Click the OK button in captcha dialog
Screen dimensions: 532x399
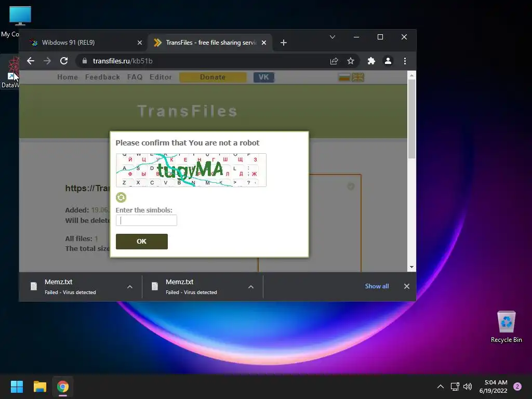coord(141,241)
